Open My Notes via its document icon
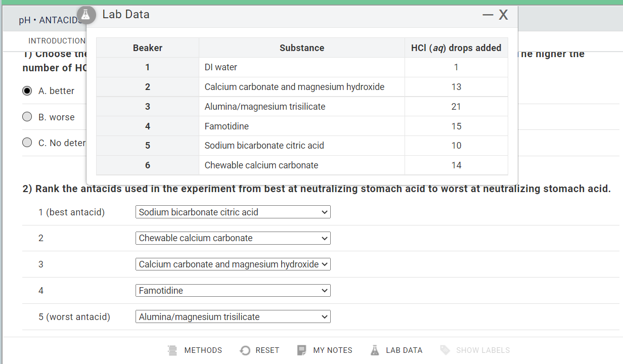623x364 pixels. [x=301, y=350]
